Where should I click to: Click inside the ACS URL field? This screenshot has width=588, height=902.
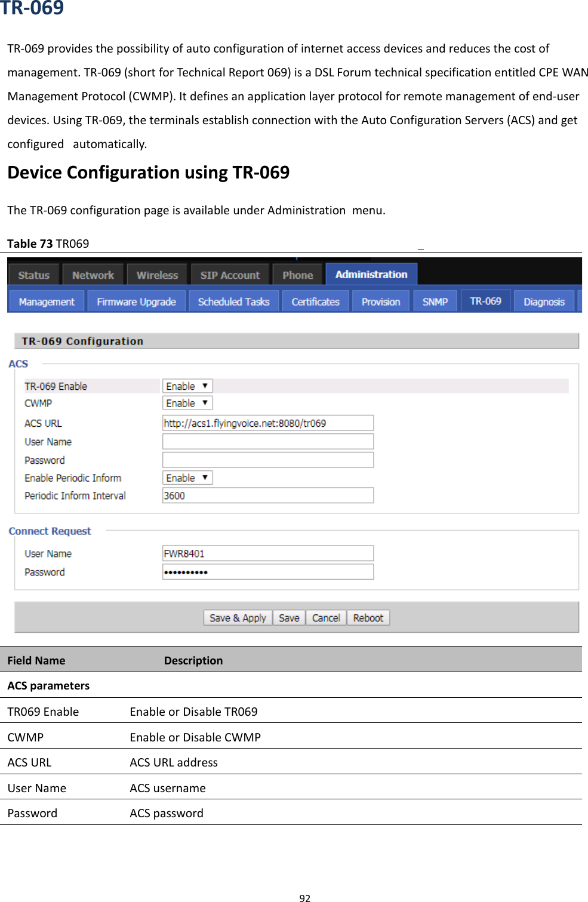click(x=267, y=423)
